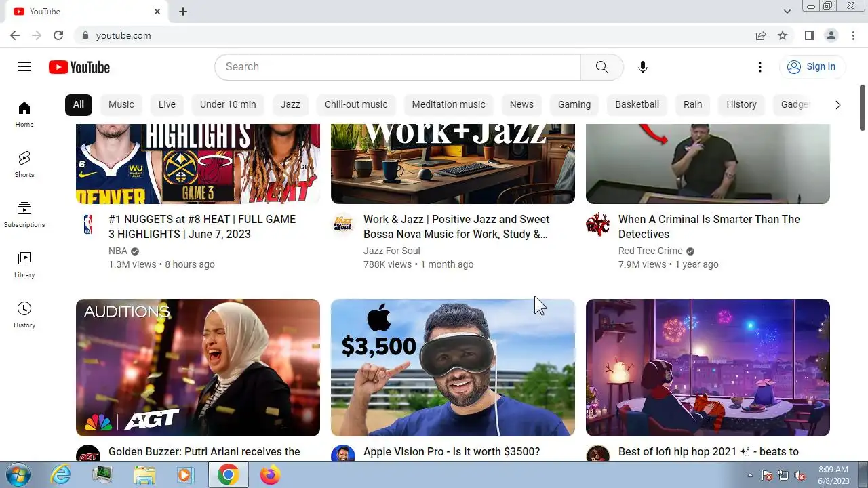Reload the page with the refresh icon
868x488 pixels.
(58, 35)
